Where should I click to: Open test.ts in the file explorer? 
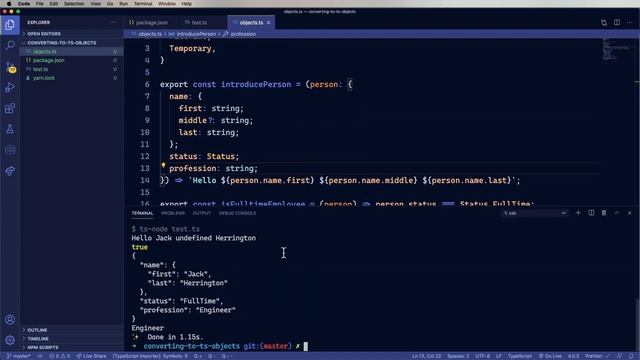point(71,69)
